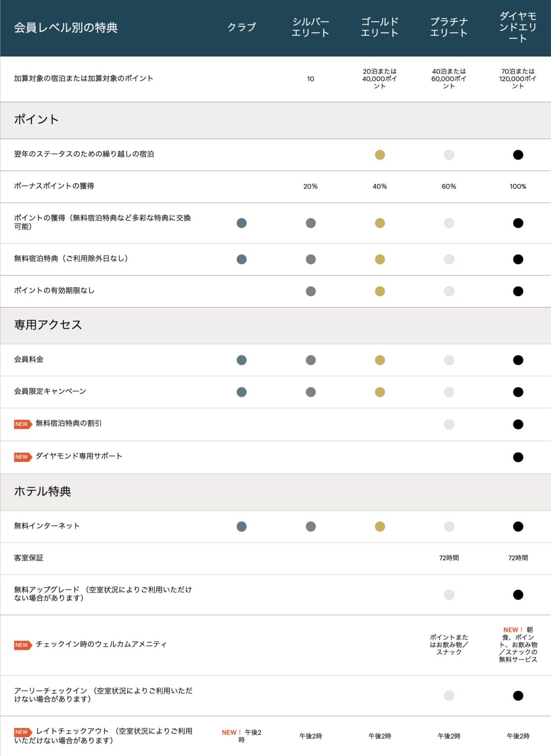The width and height of the screenshot is (551, 756).
Task: Click the 100% Diamond bonus points value
Action: click(x=518, y=186)
